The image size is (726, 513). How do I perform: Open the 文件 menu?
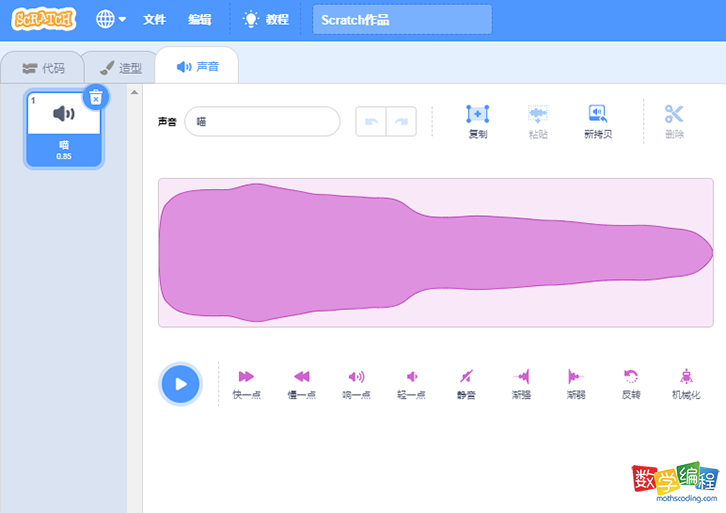pyautogui.click(x=154, y=19)
